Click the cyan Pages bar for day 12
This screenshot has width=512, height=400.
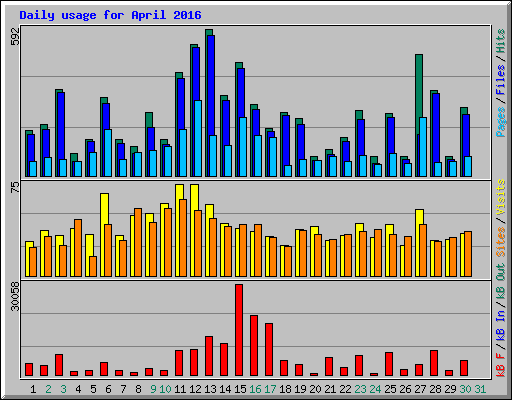198,138
